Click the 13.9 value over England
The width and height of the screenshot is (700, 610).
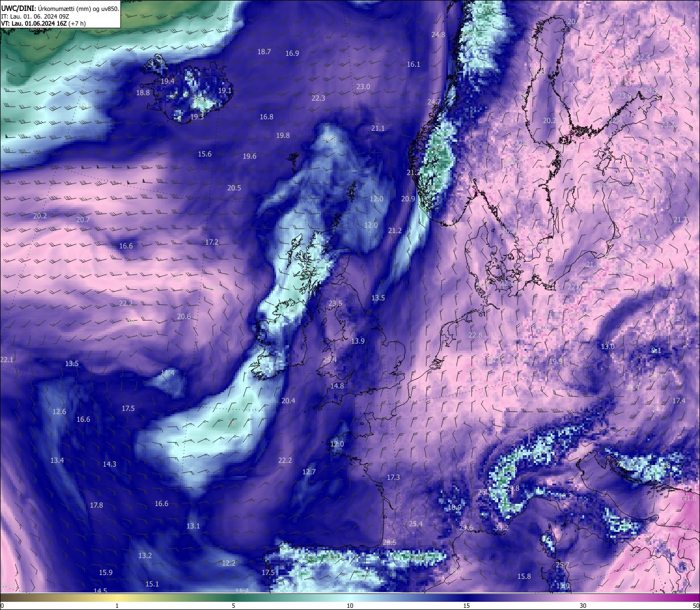click(x=358, y=341)
